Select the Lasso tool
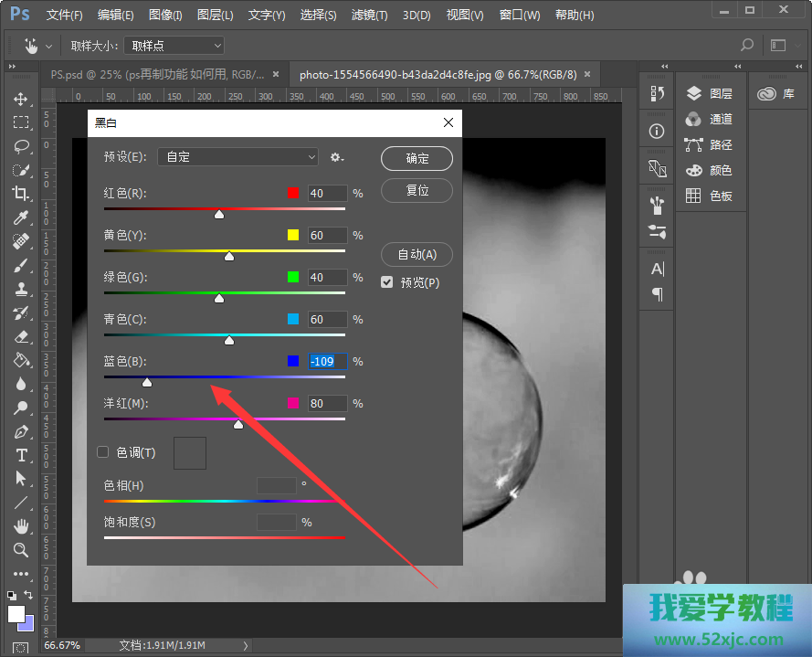This screenshot has width=812, height=657. click(20, 146)
